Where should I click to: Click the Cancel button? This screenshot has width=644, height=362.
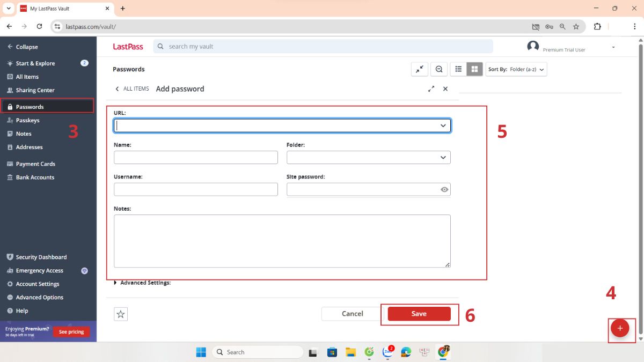pyautogui.click(x=353, y=314)
